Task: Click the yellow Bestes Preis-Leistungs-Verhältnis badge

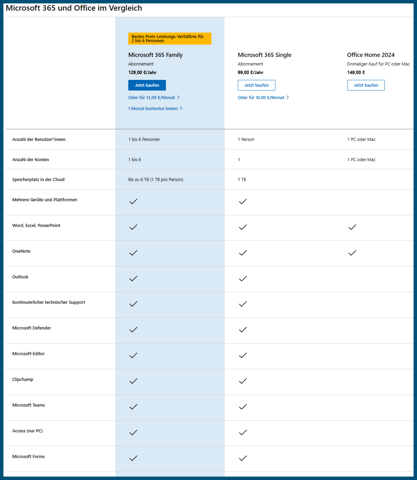Action: click(170, 38)
